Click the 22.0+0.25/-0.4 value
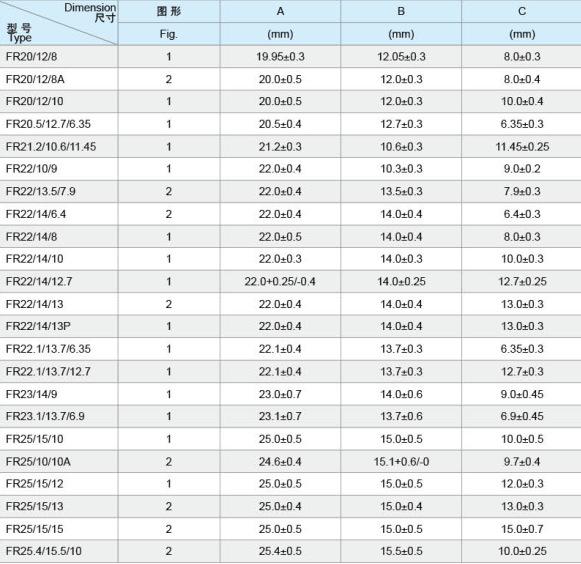 tap(280, 282)
